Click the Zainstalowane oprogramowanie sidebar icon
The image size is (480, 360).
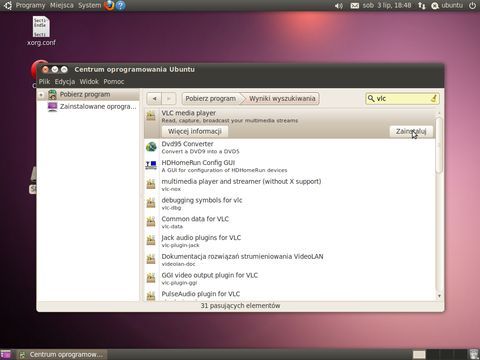(52, 107)
